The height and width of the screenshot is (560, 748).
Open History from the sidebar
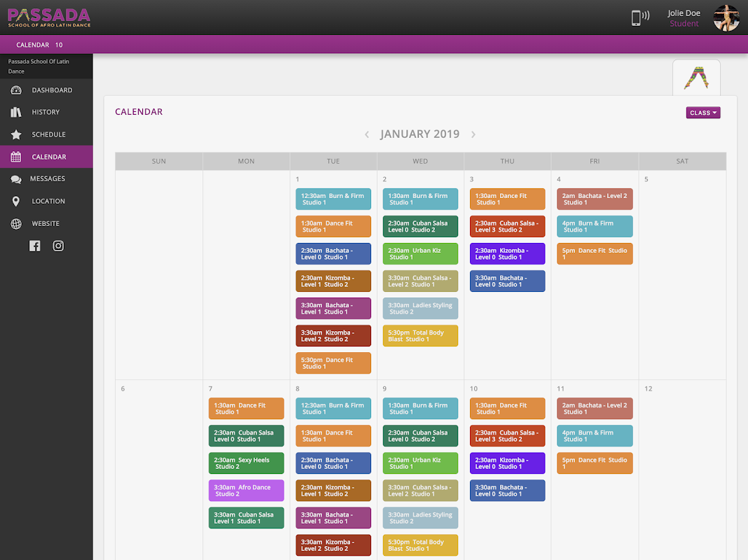pyautogui.click(x=46, y=112)
